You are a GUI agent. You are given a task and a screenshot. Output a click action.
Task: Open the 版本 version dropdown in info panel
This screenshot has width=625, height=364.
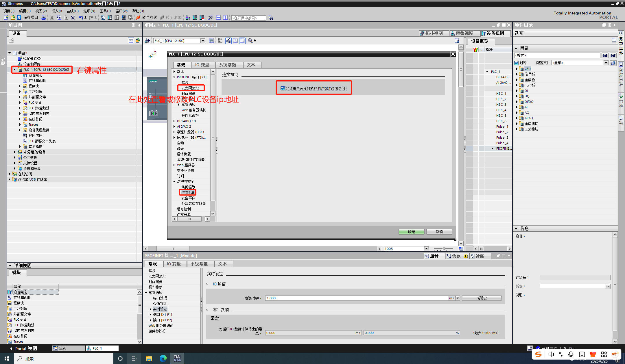click(608, 286)
